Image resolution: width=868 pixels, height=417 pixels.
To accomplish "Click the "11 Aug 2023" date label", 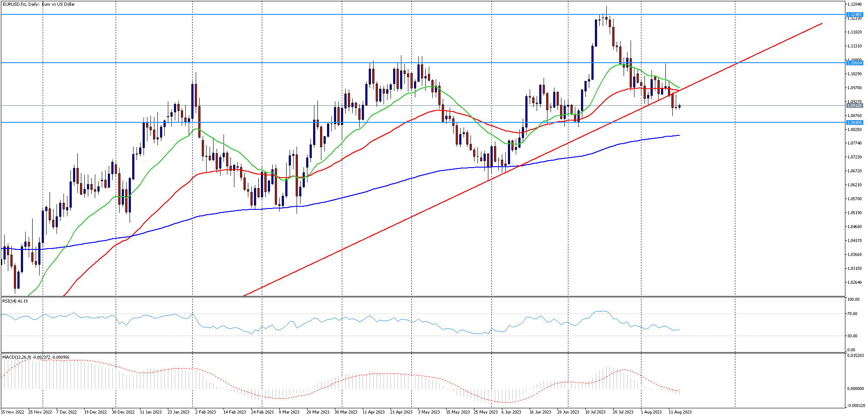I will pos(680,412).
